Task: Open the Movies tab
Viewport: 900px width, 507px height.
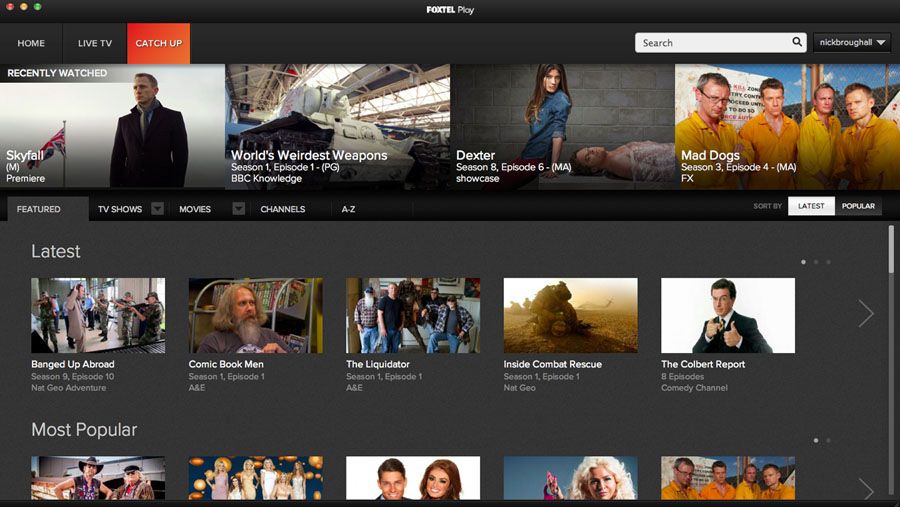Action: click(195, 209)
